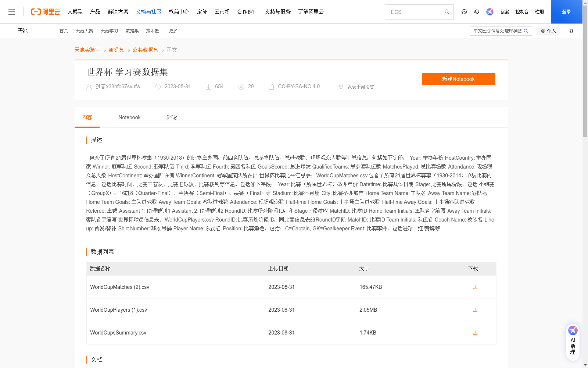Image resolution: width=588 pixels, height=368 pixels.
Task: Open 天池大赛 in Tianchi nav
Action: 84,31
